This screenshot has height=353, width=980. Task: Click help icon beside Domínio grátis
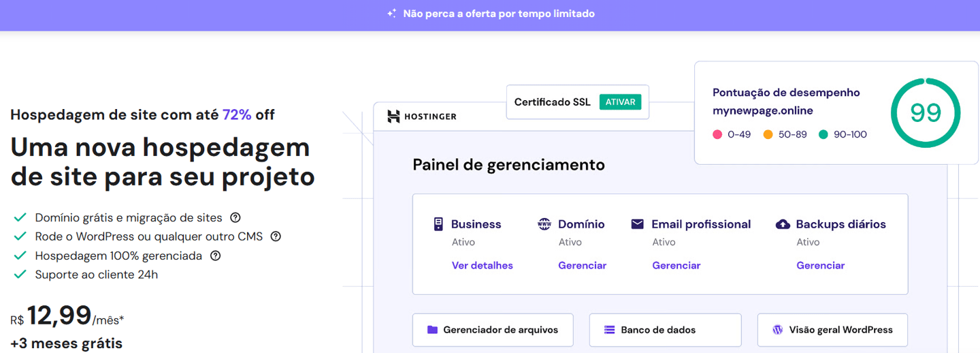tap(235, 218)
